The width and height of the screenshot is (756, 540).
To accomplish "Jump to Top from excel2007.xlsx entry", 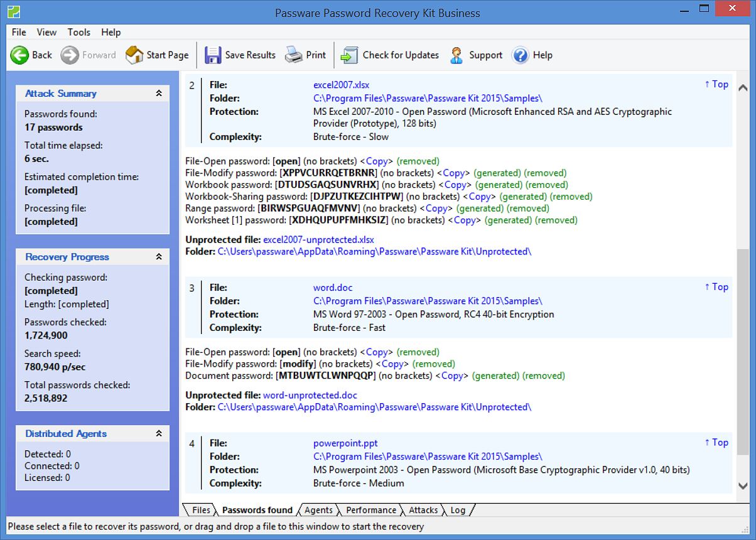I will 716,84.
